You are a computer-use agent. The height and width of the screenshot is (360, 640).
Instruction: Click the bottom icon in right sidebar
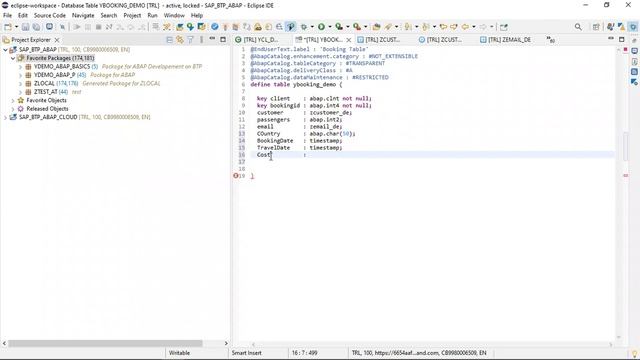click(634, 82)
